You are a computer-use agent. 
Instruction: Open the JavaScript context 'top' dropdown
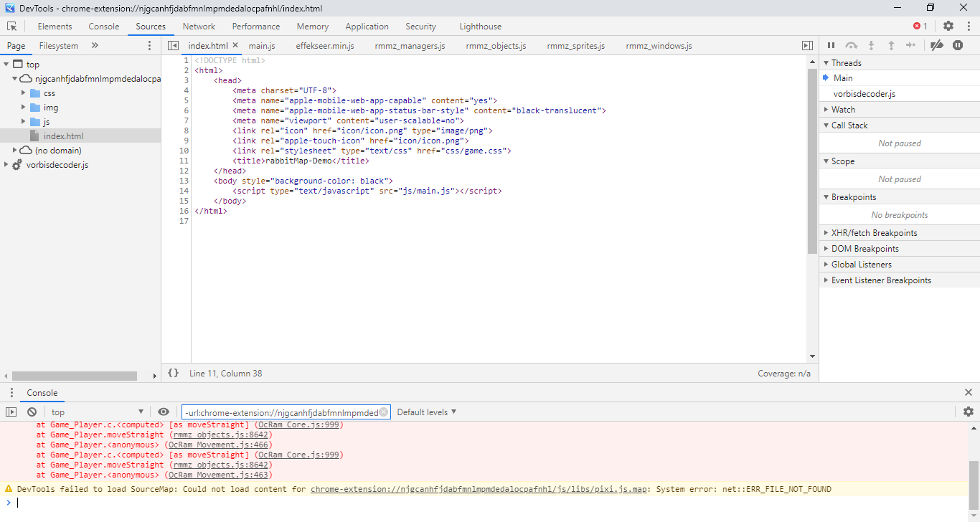[97, 412]
